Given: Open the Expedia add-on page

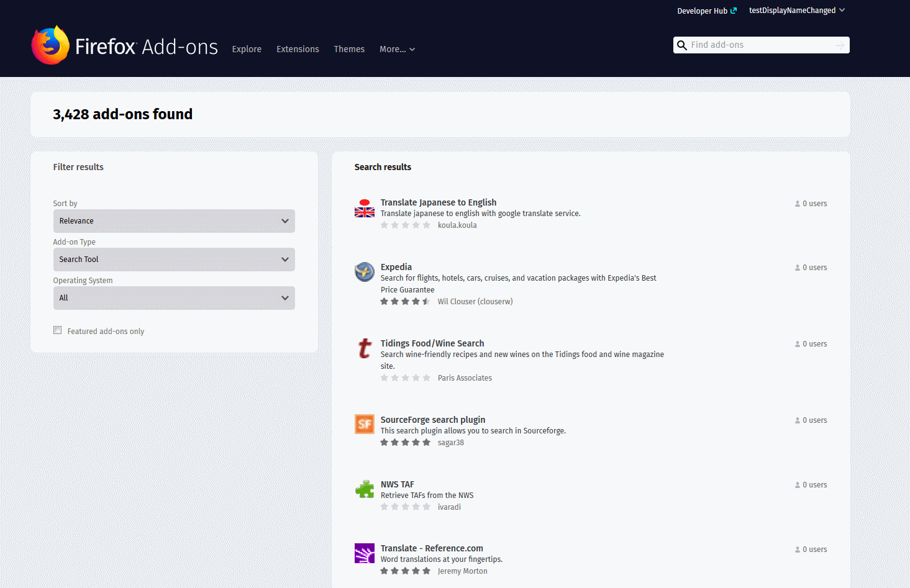Looking at the screenshot, I should point(396,267).
